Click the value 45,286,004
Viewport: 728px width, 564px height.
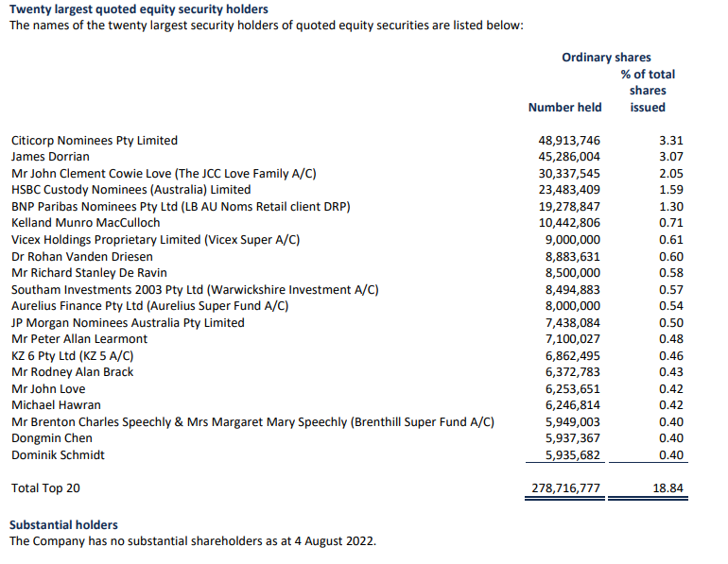point(569,157)
